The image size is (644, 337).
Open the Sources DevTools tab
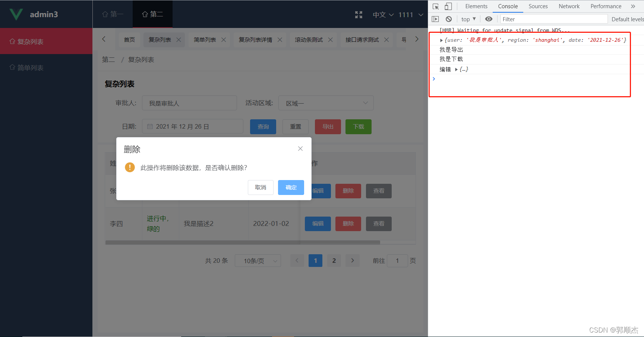(538, 6)
